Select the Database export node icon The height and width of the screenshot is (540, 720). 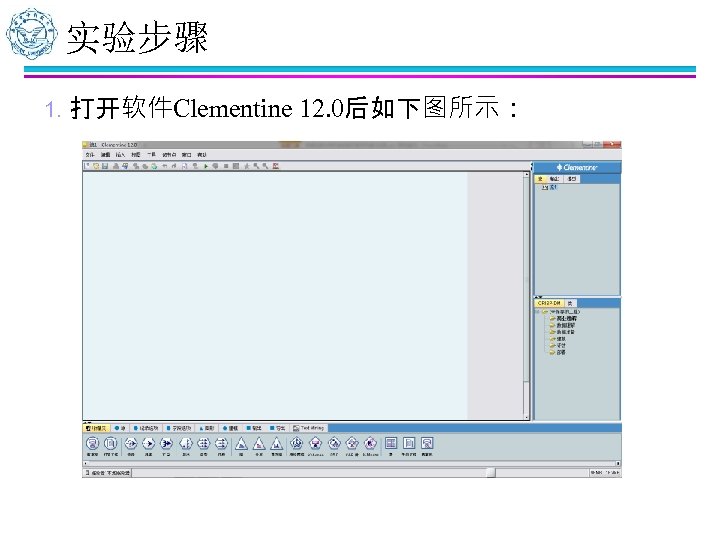coord(427,444)
